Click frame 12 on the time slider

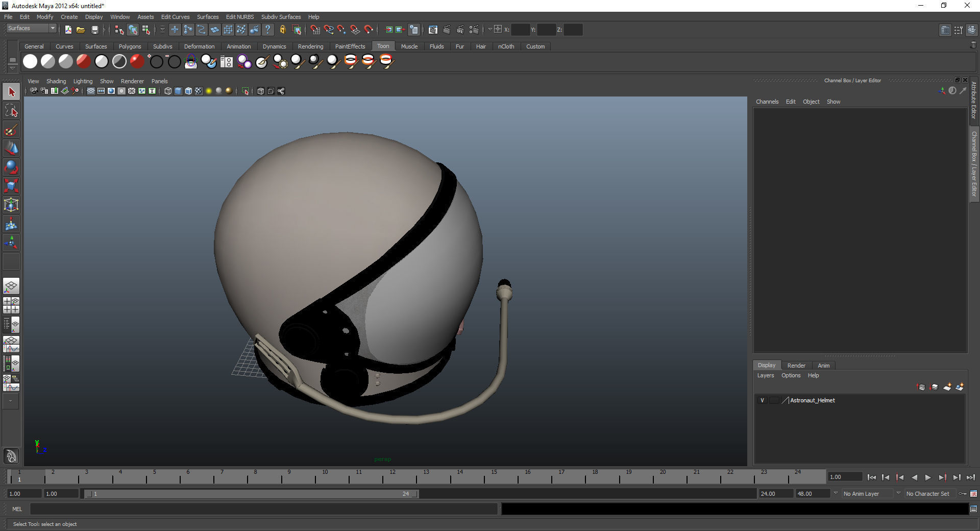point(393,476)
